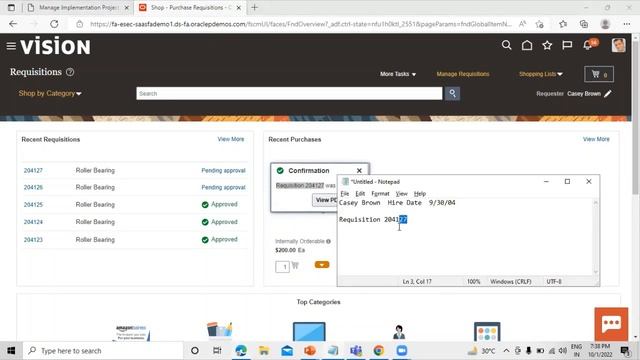Edit requester with the pencil icon
640x360 pixels.
608,93
